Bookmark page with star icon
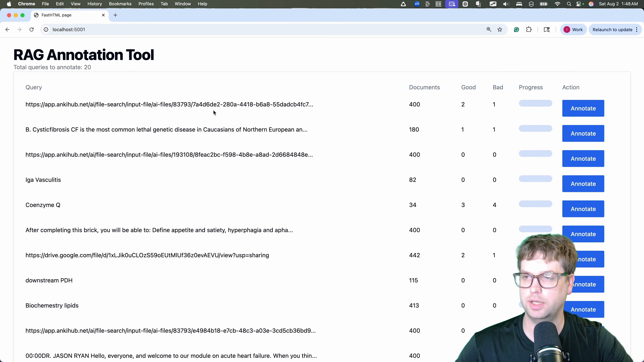Viewport: 644px width, 362px height. [500, 29]
